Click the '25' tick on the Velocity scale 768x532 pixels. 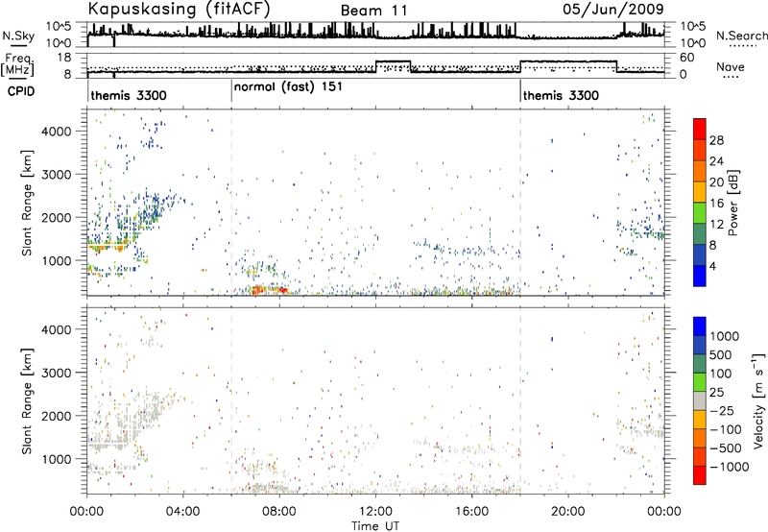(717, 392)
